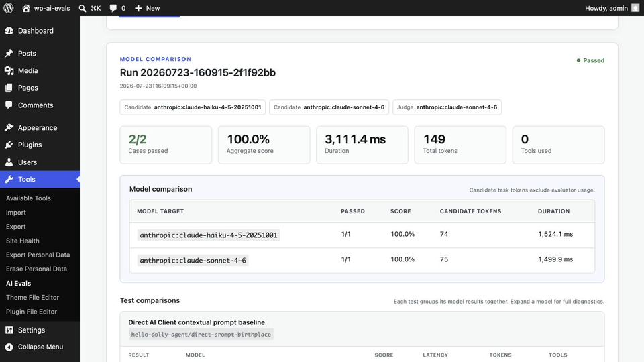Image resolution: width=644 pixels, height=362 pixels.
Task: Open Available Tools submenu link
Action: (x=28, y=198)
